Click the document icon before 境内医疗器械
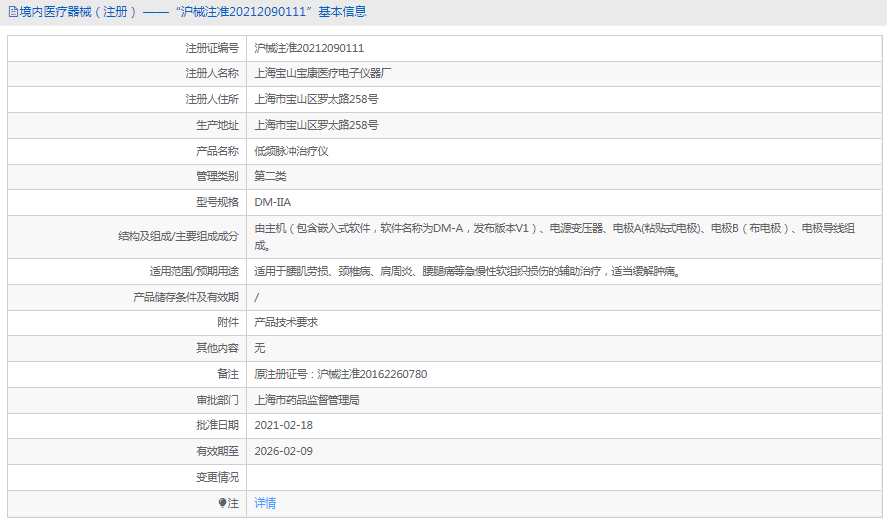887x521 pixels. (x=13, y=12)
